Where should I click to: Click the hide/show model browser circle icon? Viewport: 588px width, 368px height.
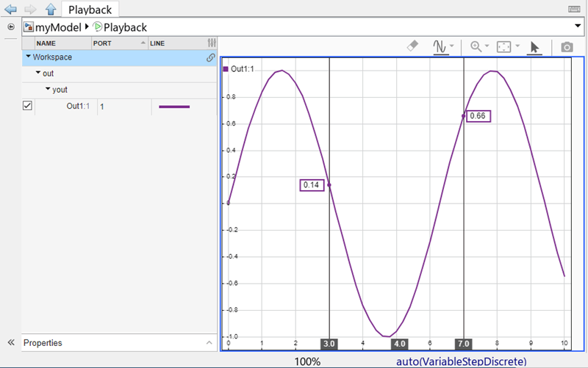11,26
